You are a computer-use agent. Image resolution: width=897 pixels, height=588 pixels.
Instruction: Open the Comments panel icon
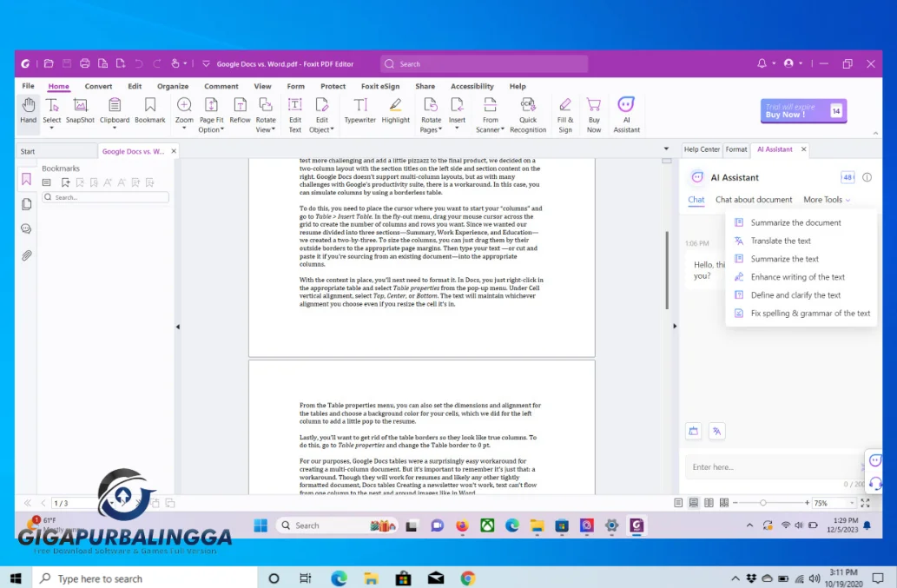[26, 228]
